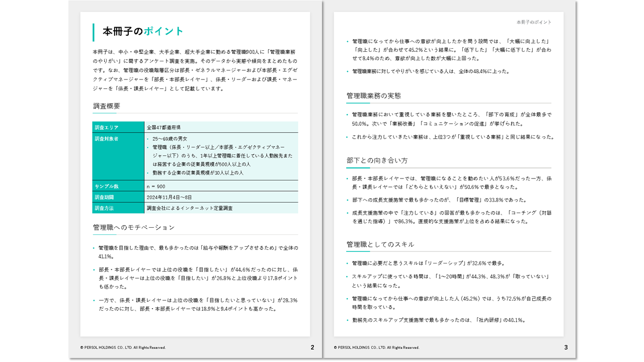The width and height of the screenshot is (644, 362).
Task: Select the 調査対象者 table header cell
Action: [107, 139]
